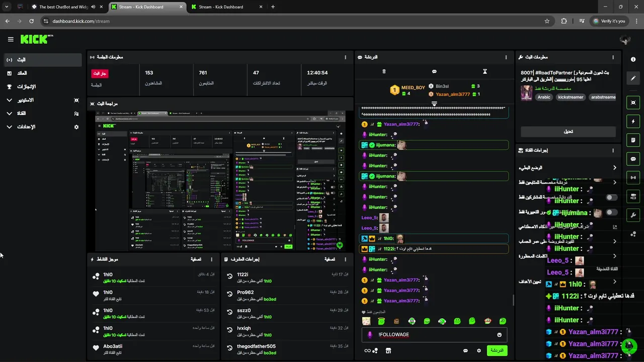Screen dimensions: 644x362
Task: Click the Arabic tag chip
Action: point(544,98)
